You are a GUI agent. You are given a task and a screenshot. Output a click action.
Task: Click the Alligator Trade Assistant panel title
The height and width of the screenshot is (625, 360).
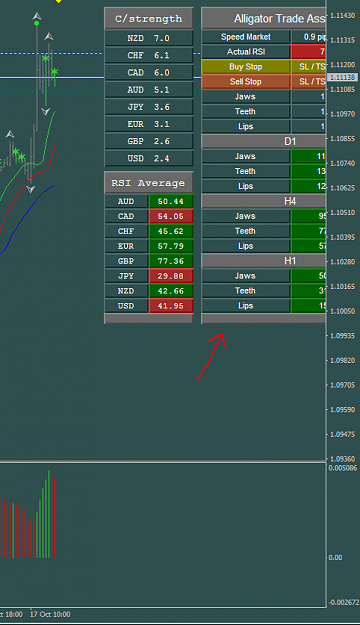[x=264, y=18]
